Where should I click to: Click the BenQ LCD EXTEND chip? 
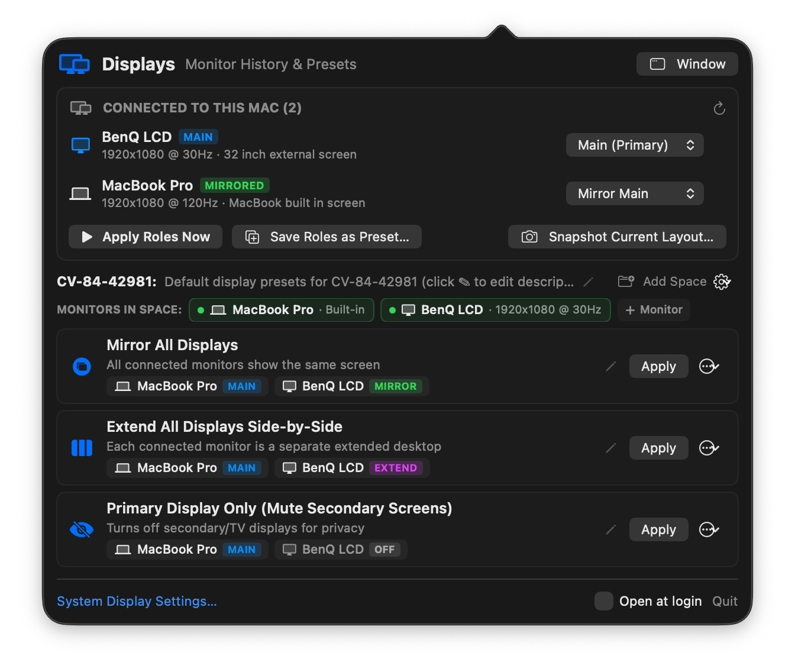click(x=352, y=468)
